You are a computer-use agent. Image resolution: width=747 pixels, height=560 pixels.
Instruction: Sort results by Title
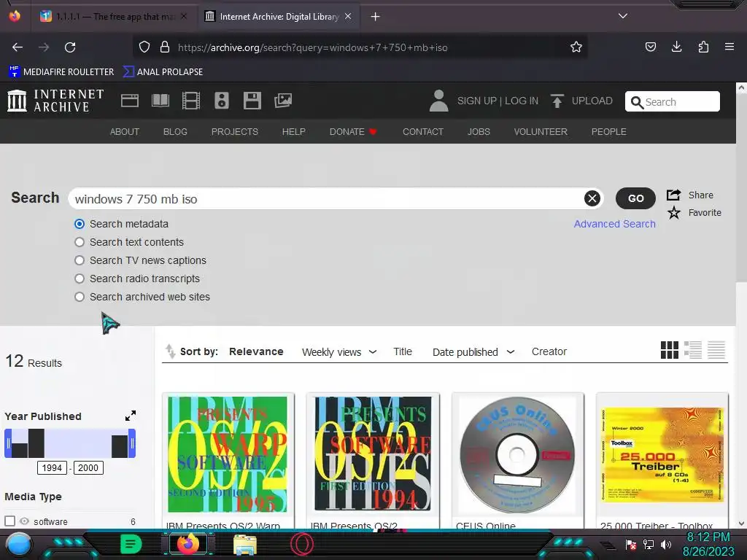[403, 351]
